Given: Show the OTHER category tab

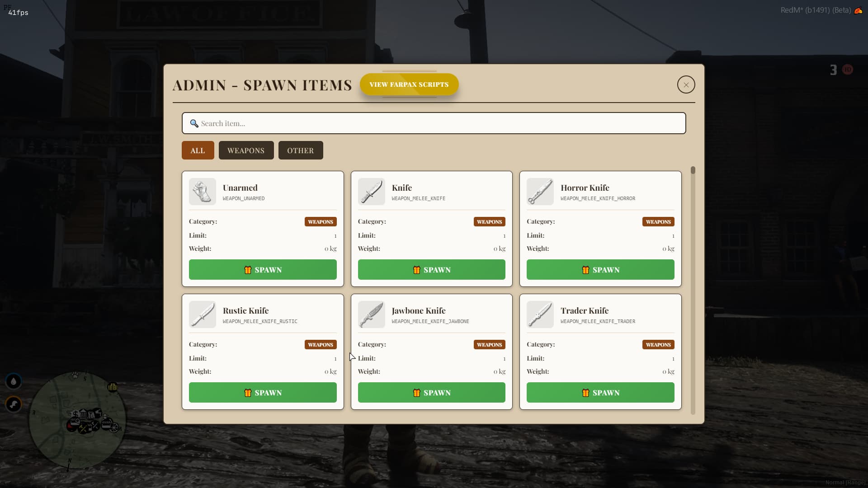Looking at the screenshot, I should coord(300,150).
